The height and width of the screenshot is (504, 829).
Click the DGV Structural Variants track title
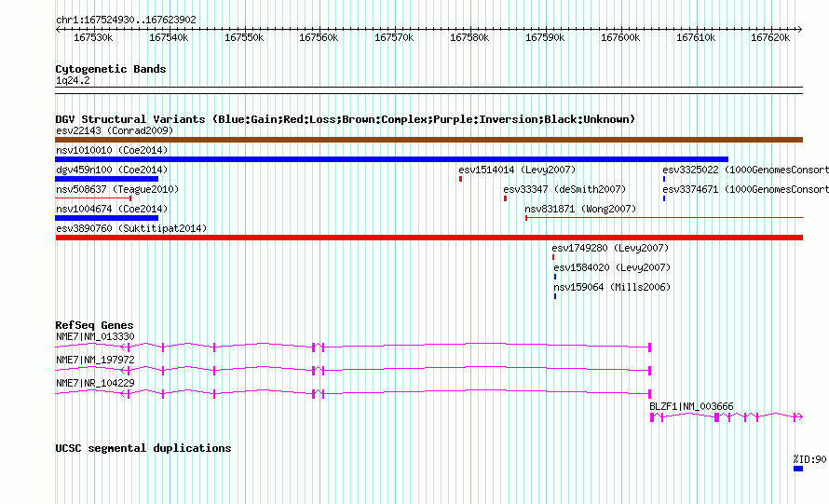[346, 119]
